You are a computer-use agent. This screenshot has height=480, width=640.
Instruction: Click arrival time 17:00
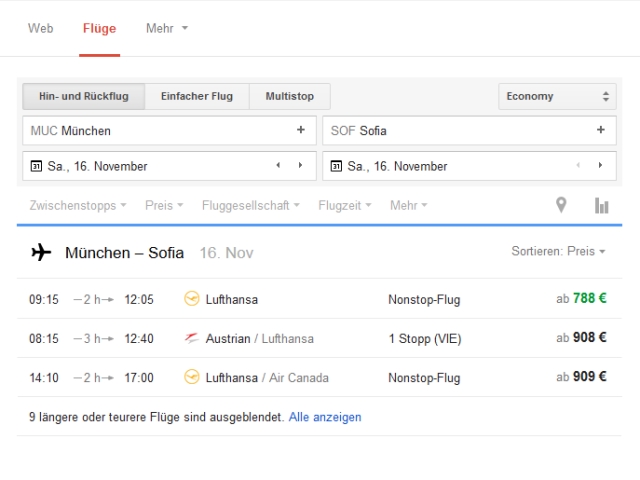tap(139, 378)
